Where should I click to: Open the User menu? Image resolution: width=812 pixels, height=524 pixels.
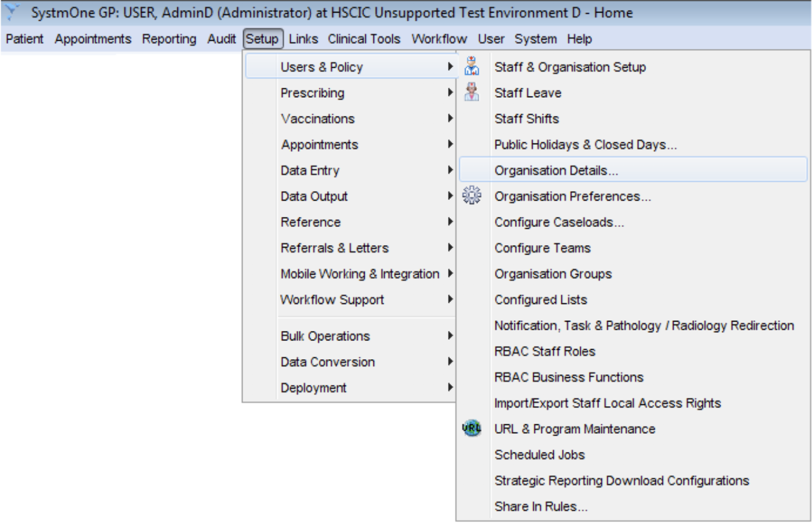point(491,39)
